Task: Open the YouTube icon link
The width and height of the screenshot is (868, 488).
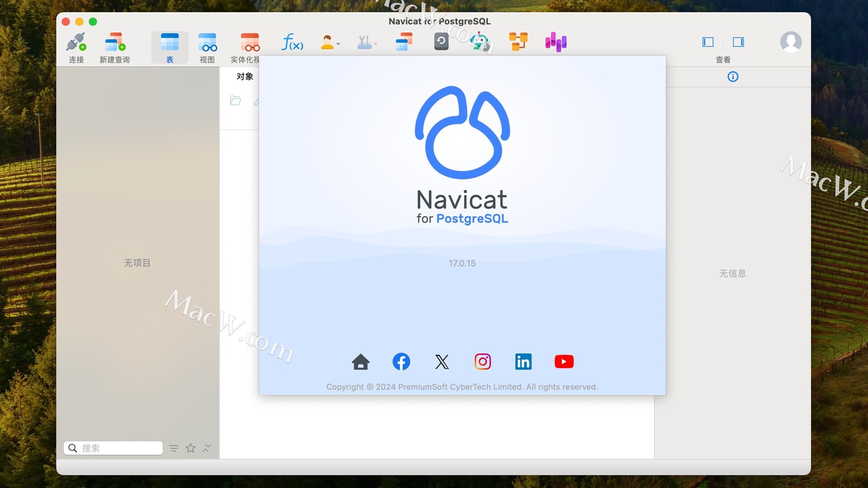Action: [564, 361]
